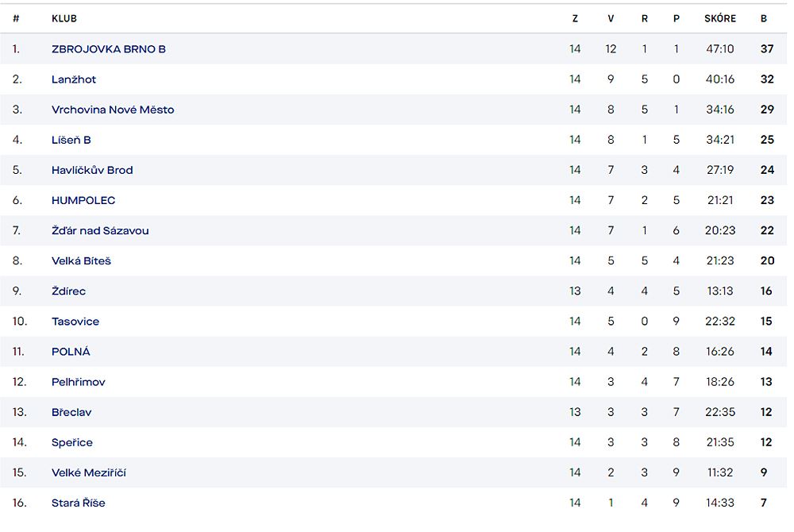Open the Speřice club link
794x532 pixels.
72,442
